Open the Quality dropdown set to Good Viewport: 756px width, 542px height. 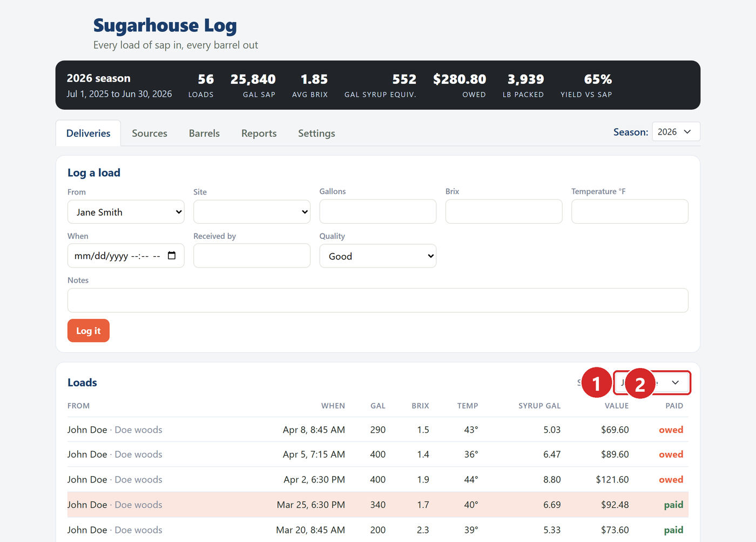coord(378,256)
